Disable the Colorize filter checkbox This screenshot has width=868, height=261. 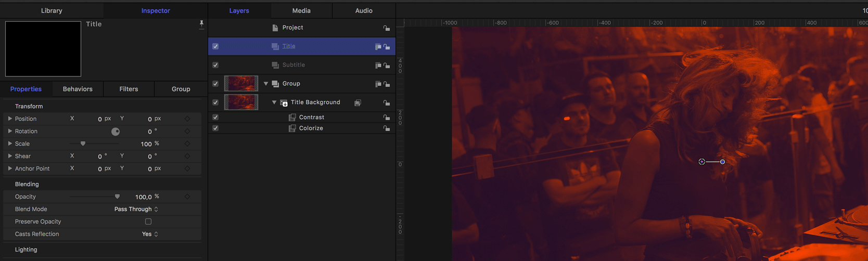(215, 128)
